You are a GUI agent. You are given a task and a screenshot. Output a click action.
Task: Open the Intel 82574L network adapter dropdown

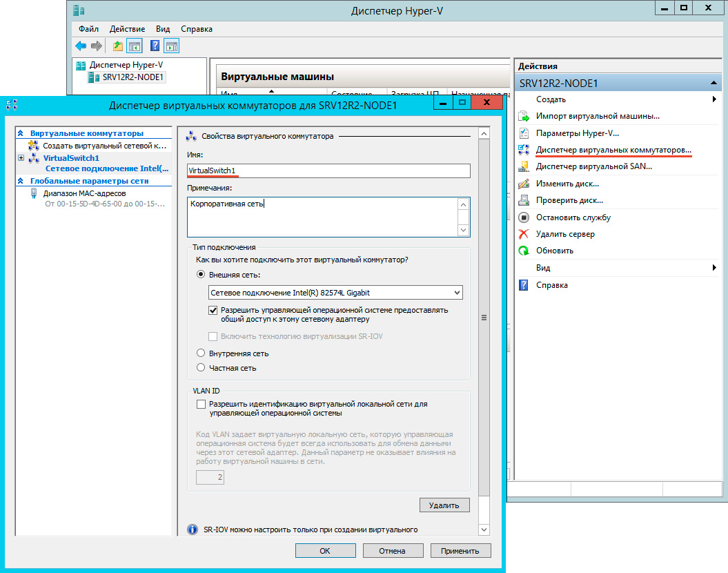(455, 293)
